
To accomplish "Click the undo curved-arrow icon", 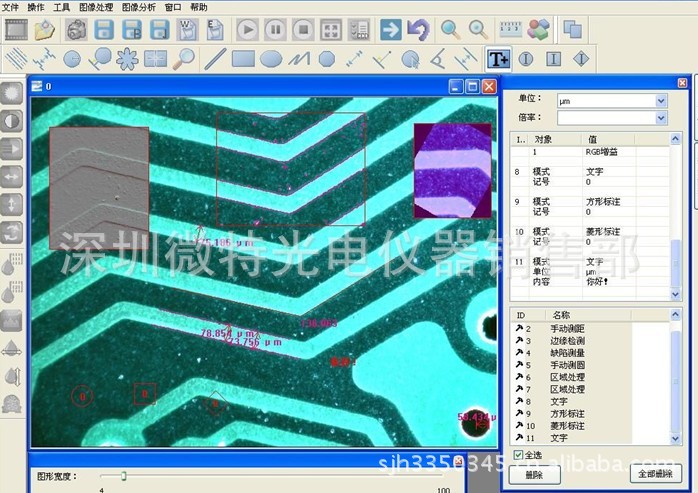I will [418, 30].
